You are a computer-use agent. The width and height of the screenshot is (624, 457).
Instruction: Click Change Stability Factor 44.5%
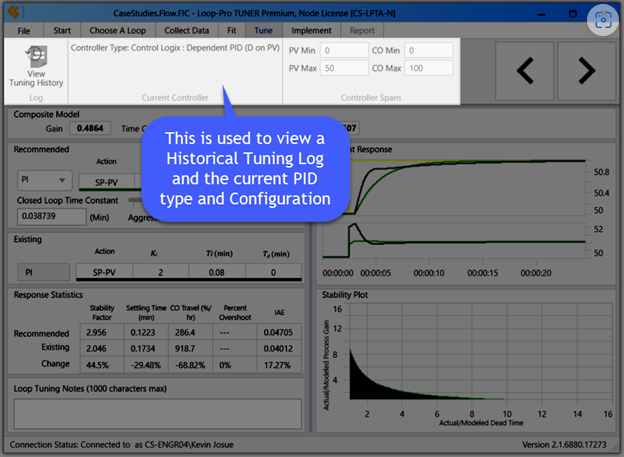(102, 365)
